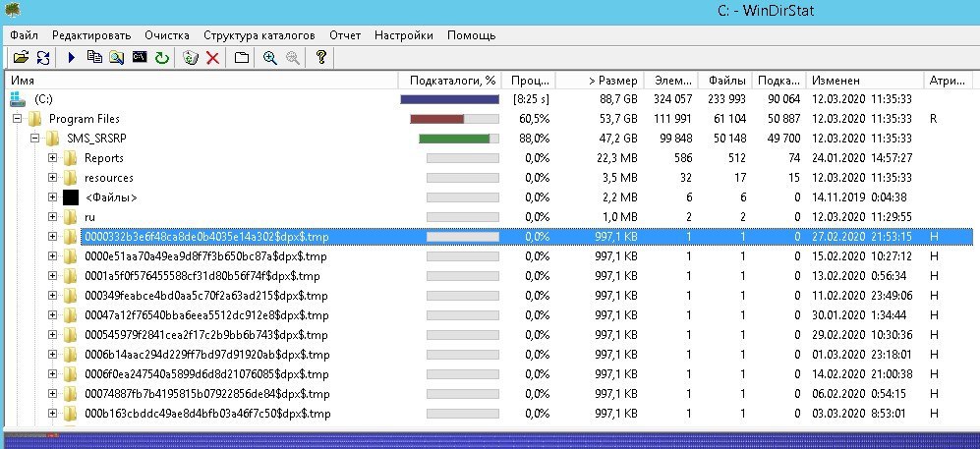Click the Select parent folder icon
980x449 pixels.
(241, 57)
